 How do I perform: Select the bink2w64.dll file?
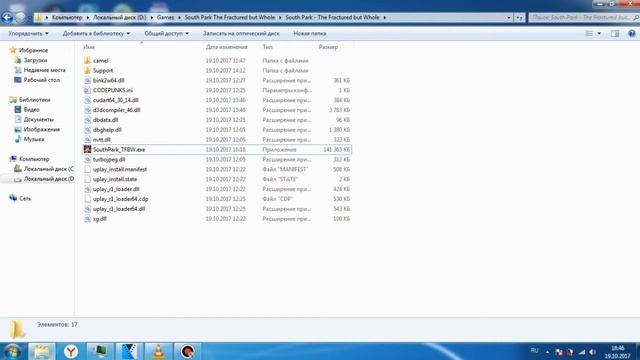coord(108,80)
